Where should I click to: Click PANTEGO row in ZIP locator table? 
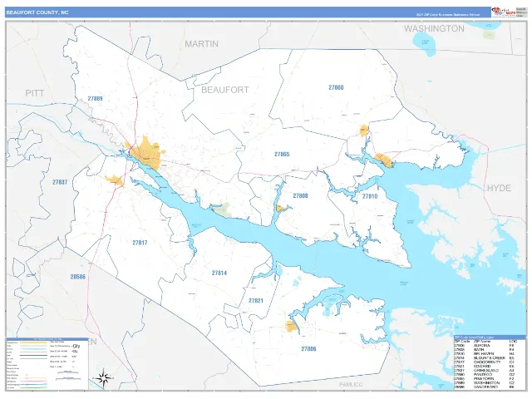pos(486,375)
